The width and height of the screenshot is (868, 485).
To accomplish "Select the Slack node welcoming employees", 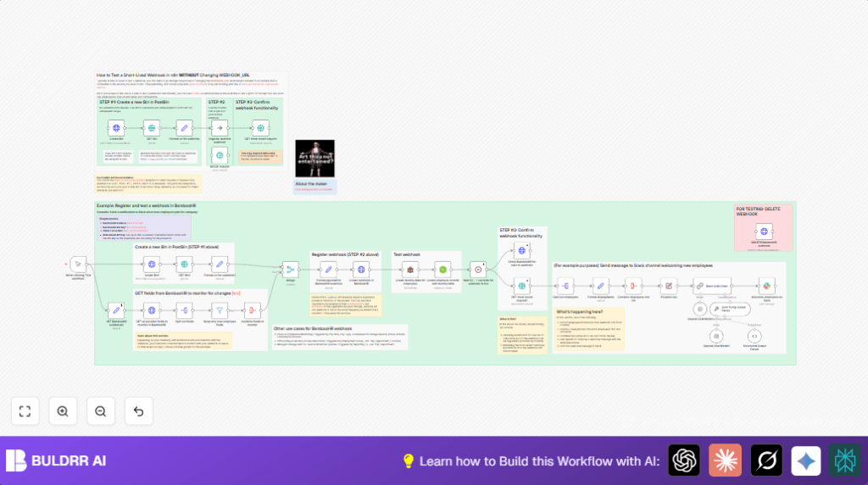I will 765,287.
